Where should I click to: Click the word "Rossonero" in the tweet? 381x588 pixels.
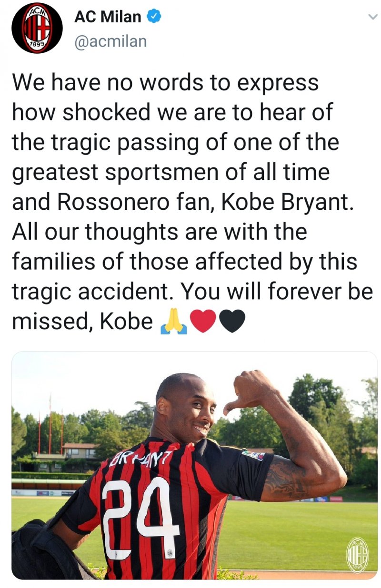pos(113,202)
